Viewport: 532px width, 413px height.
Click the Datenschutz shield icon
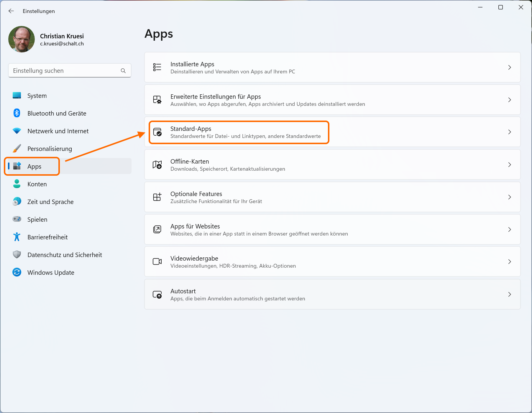(x=17, y=254)
